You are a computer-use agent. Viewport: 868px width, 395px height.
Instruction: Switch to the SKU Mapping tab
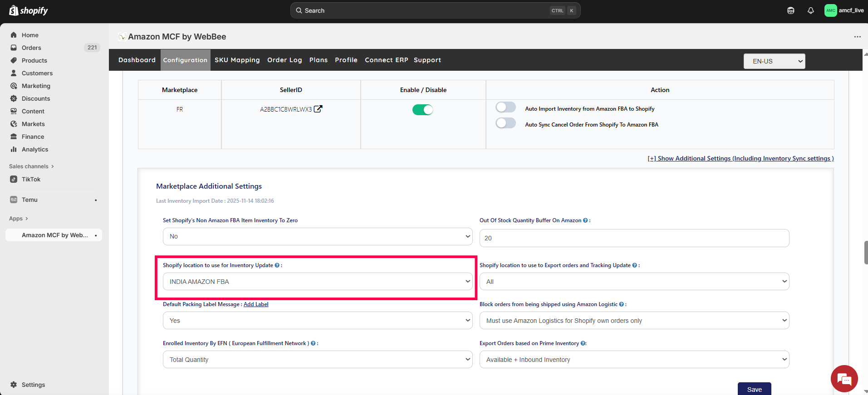click(237, 60)
